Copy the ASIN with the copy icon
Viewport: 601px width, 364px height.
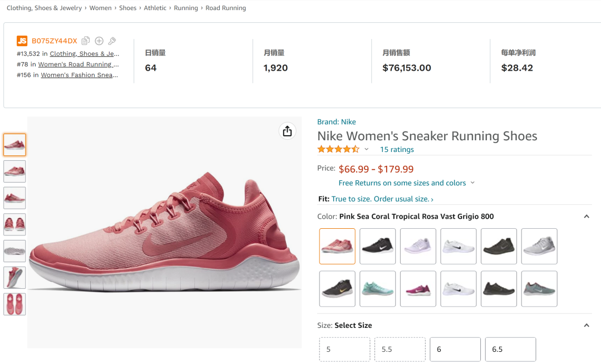click(x=86, y=41)
